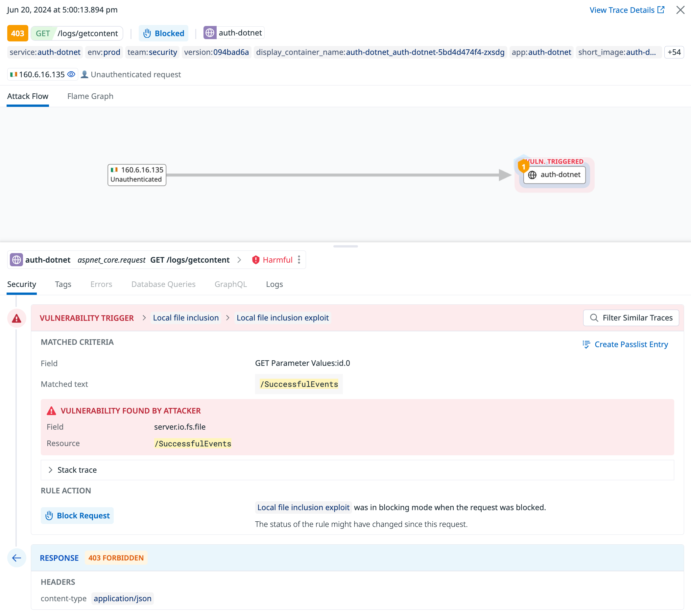Switch to the Flame Graph tab

coord(90,96)
